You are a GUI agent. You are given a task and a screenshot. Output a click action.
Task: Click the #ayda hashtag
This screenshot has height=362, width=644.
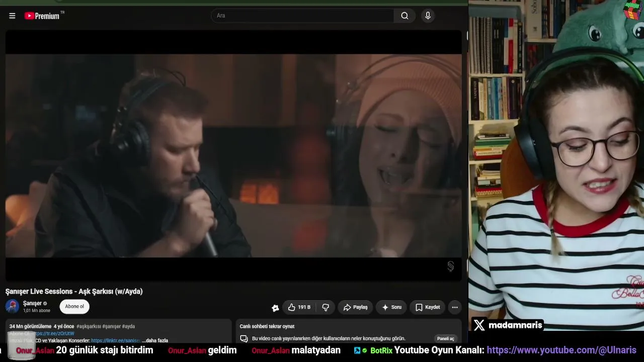pyautogui.click(x=128, y=326)
